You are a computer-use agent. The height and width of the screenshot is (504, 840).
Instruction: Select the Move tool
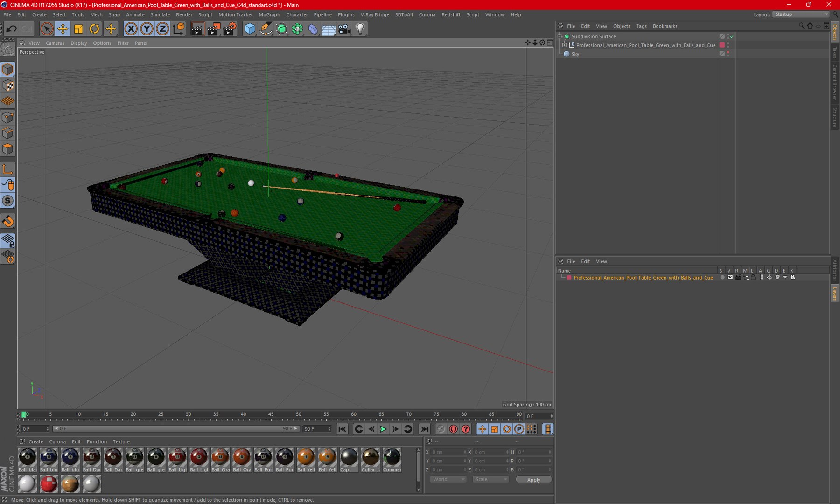[63, 29]
